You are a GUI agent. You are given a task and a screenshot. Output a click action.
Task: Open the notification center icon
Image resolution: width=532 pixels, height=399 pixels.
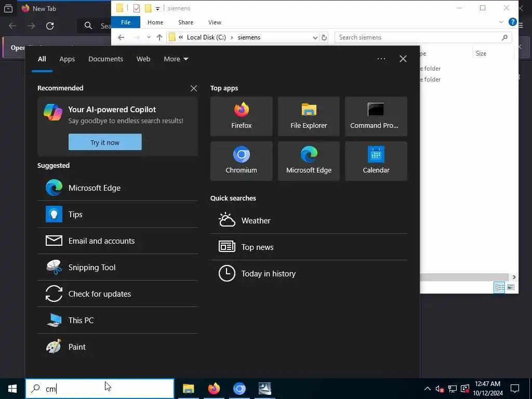coord(515,389)
